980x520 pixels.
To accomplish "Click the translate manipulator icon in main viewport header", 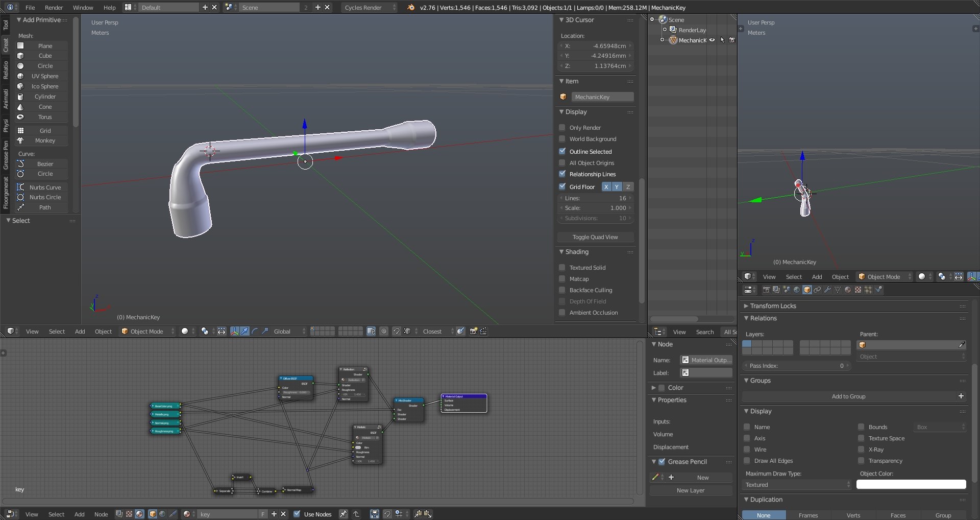I will (245, 332).
